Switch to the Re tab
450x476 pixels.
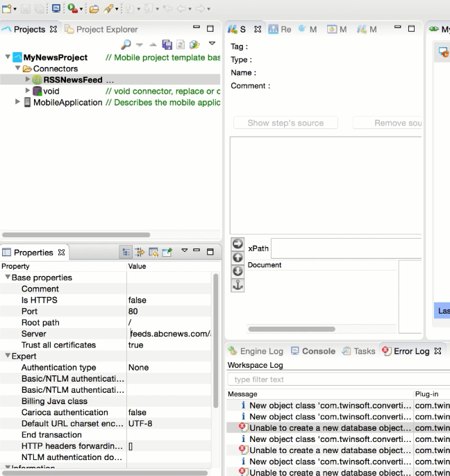click(280, 29)
